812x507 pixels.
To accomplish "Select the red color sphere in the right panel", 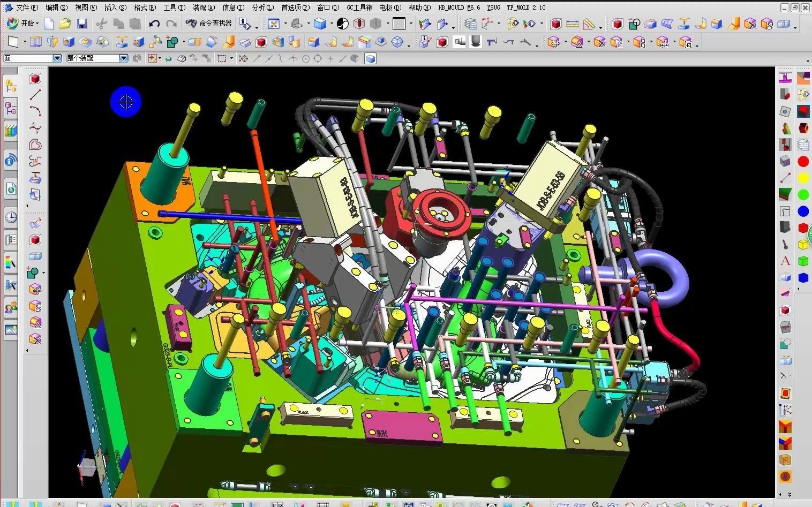I will [x=802, y=161].
